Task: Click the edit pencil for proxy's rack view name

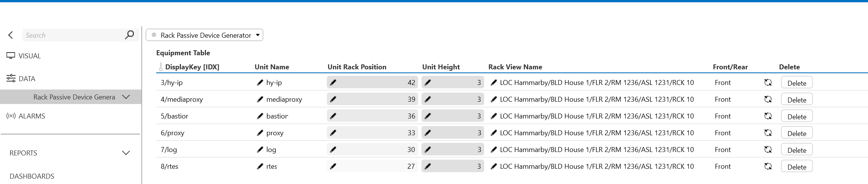Action: (494, 133)
